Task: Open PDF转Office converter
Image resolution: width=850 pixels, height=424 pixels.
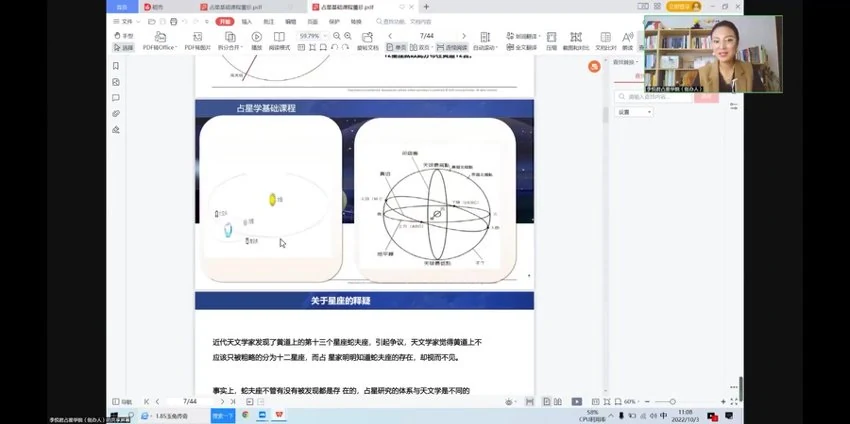Action: [160, 41]
